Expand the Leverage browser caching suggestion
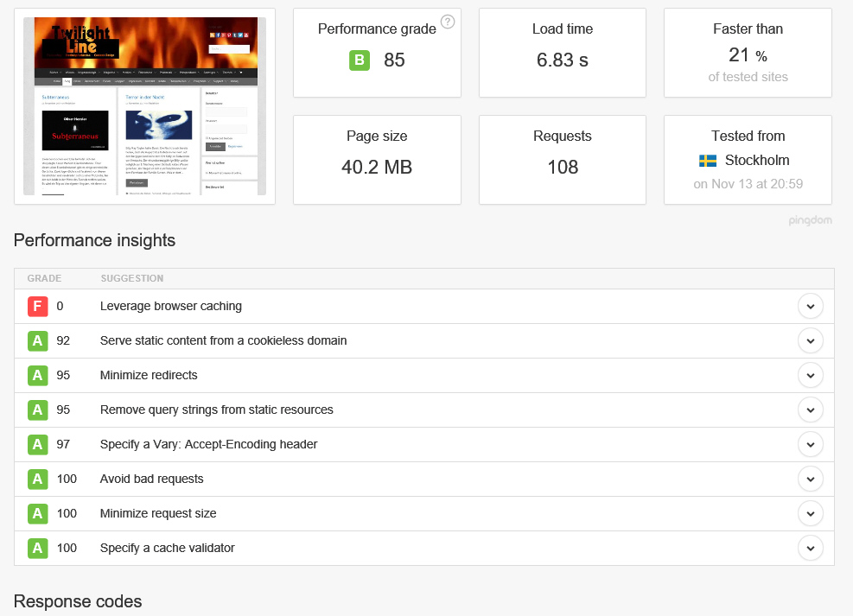The width and height of the screenshot is (853, 616). point(810,306)
